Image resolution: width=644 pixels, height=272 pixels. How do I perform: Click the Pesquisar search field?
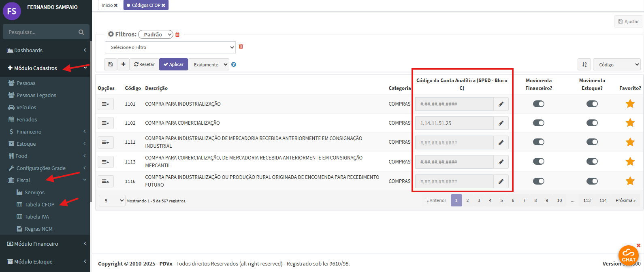click(x=41, y=32)
